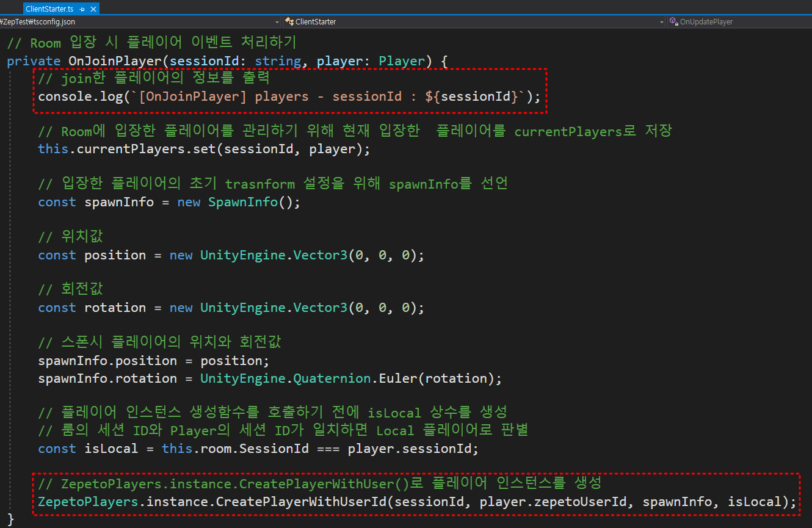Click the 'Room 입장 시' comment line
Image resolution: width=812 pixels, height=528 pixels.
click(x=152, y=43)
